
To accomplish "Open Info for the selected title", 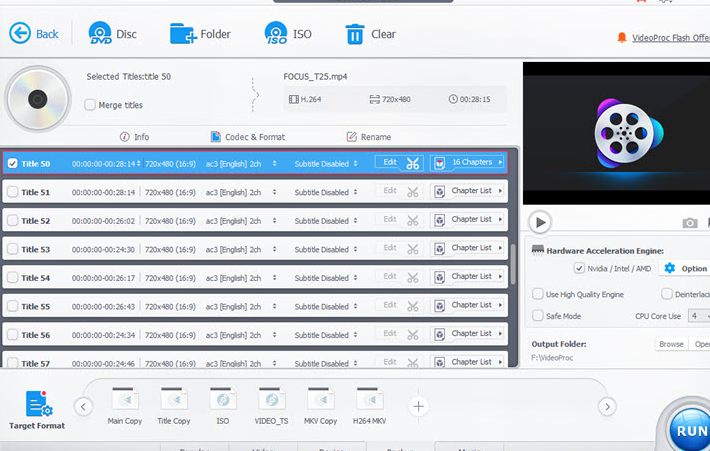I will (x=134, y=137).
